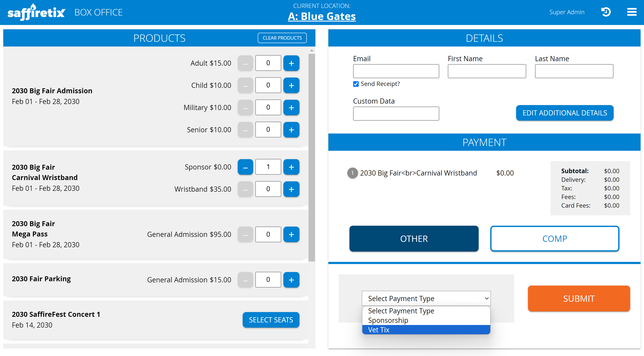Increase Wristband $35.00 quantity
The image size is (644, 356).
click(x=291, y=189)
